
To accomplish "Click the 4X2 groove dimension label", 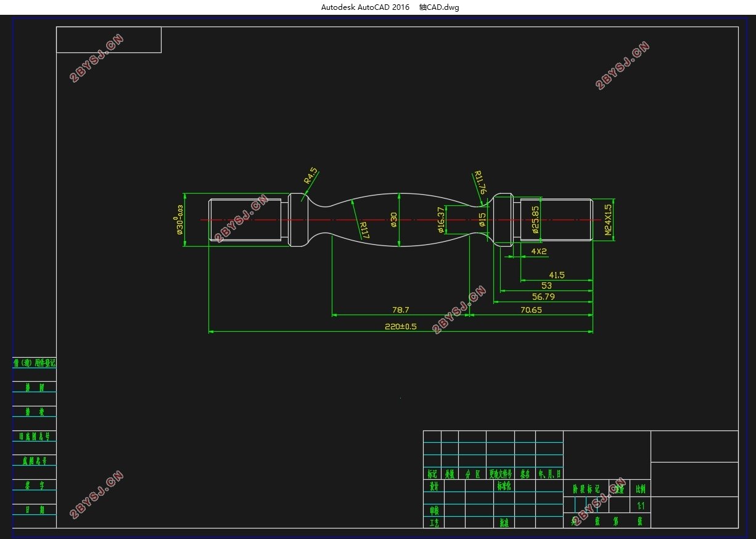I will [539, 252].
